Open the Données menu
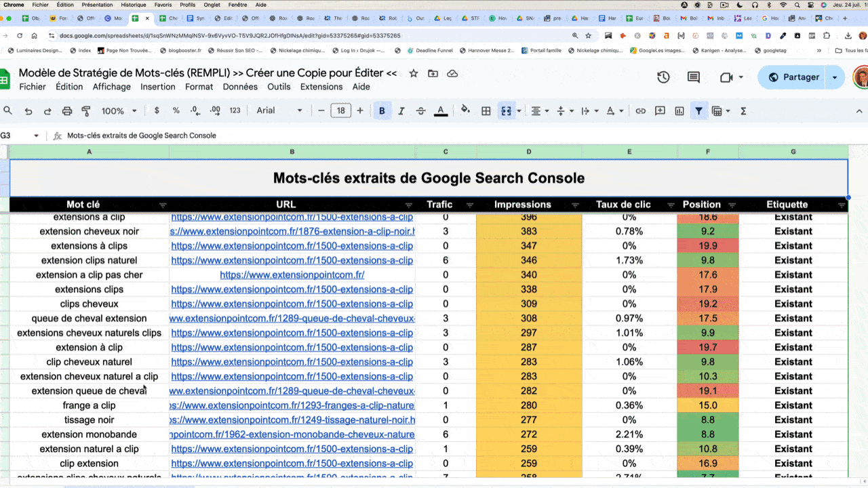The width and height of the screenshot is (868, 488). 240,87
